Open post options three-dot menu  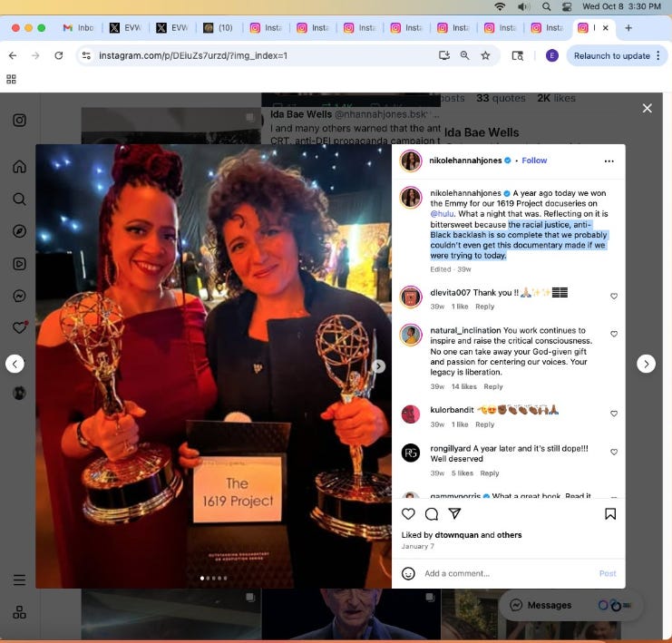[609, 161]
